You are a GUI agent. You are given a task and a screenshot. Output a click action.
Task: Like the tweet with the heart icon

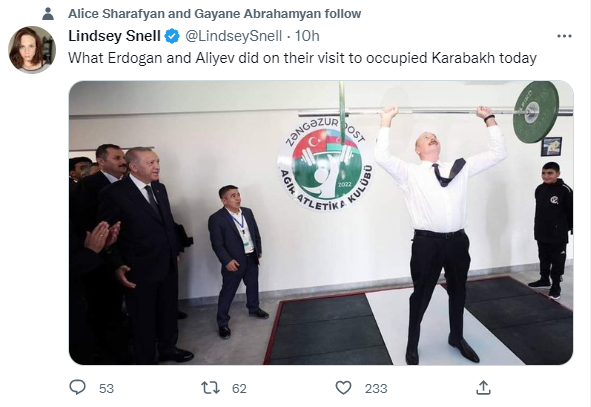343,388
